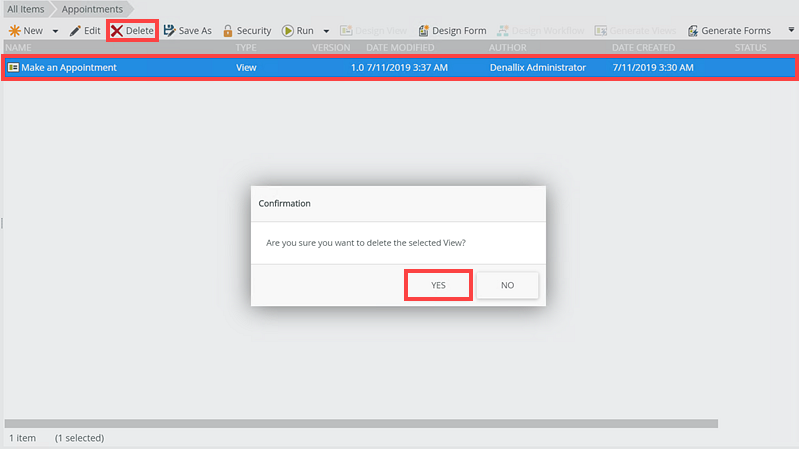Click the green Run play icon
Image resolution: width=799 pixels, height=449 pixels.
click(x=288, y=31)
